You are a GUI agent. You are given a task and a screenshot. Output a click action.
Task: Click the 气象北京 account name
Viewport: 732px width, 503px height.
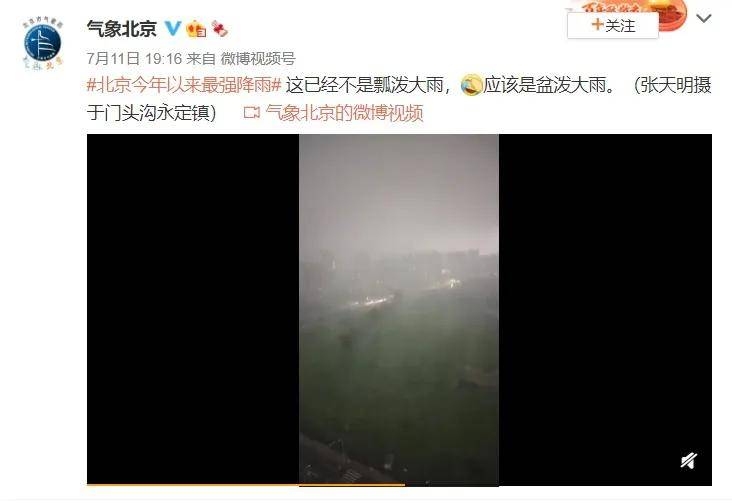(122, 29)
